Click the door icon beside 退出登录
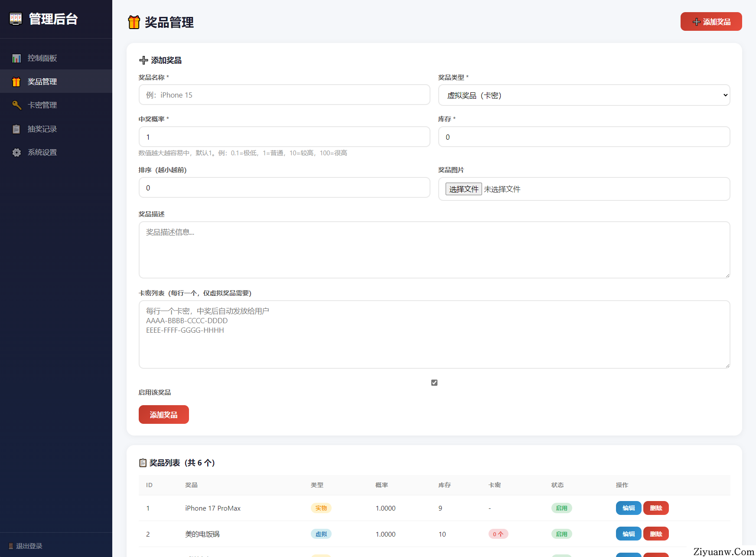Screen dimensions: 756x557 coord(11,546)
